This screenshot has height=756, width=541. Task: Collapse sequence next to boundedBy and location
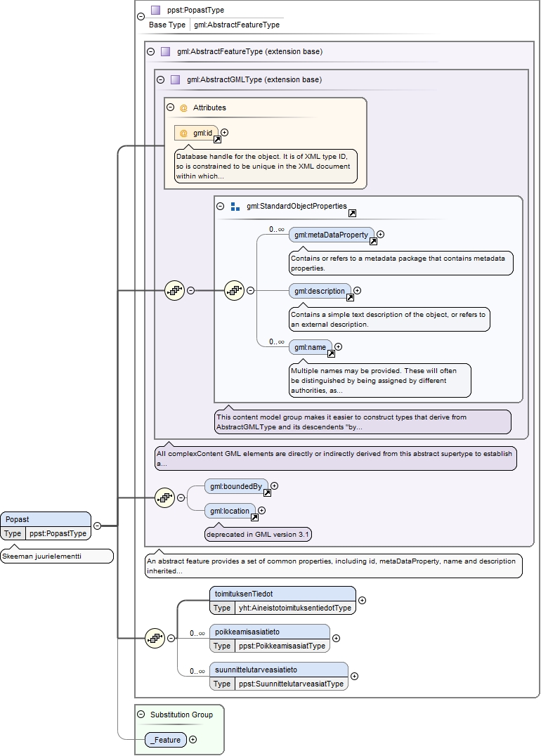181,497
